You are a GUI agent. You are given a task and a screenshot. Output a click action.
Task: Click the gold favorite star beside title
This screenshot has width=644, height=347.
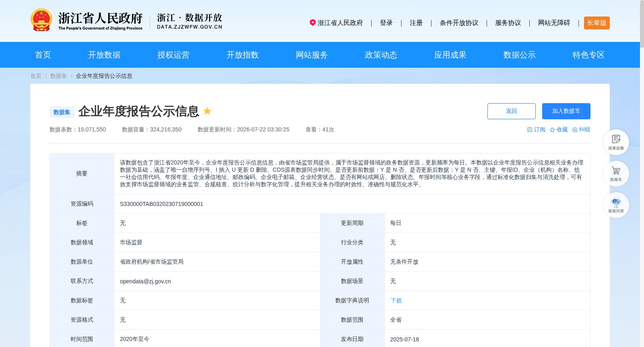pyautogui.click(x=207, y=111)
